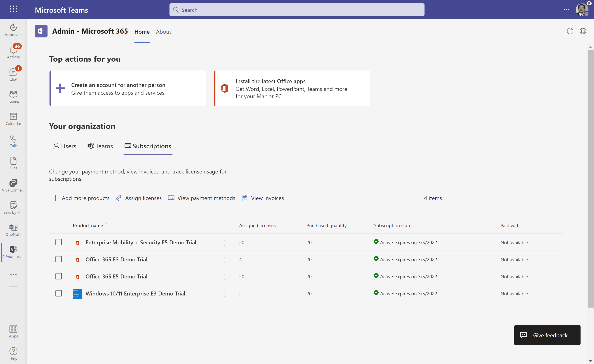Open more options for Office 365 E3

[x=225, y=260]
